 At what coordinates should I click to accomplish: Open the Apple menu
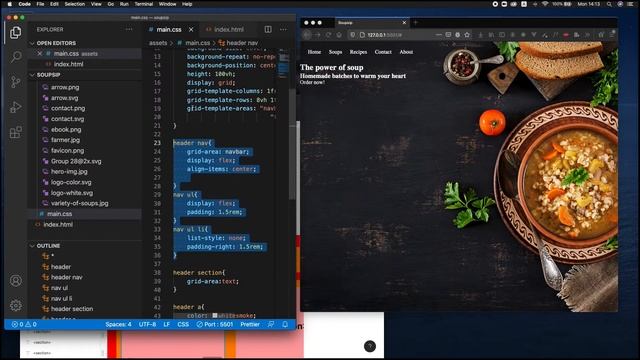tap(10, 4)
